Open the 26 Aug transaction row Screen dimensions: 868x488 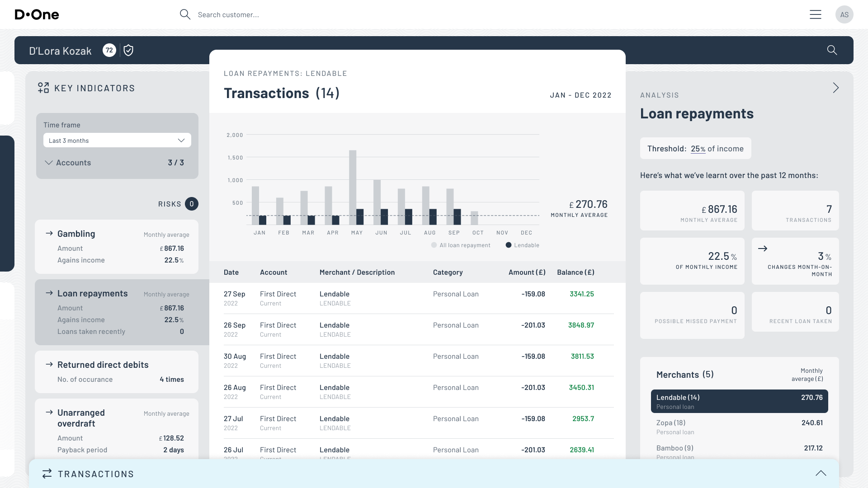[x=419, y=392]
